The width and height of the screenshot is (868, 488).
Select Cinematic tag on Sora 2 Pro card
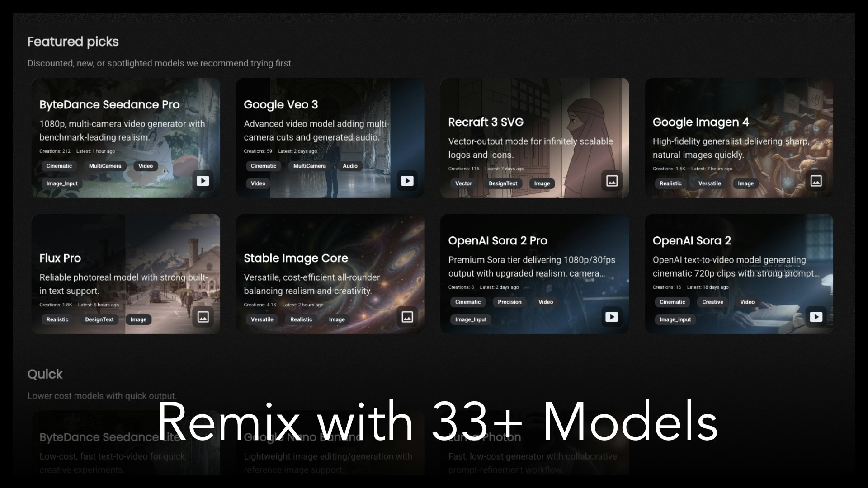click(468, 302)
